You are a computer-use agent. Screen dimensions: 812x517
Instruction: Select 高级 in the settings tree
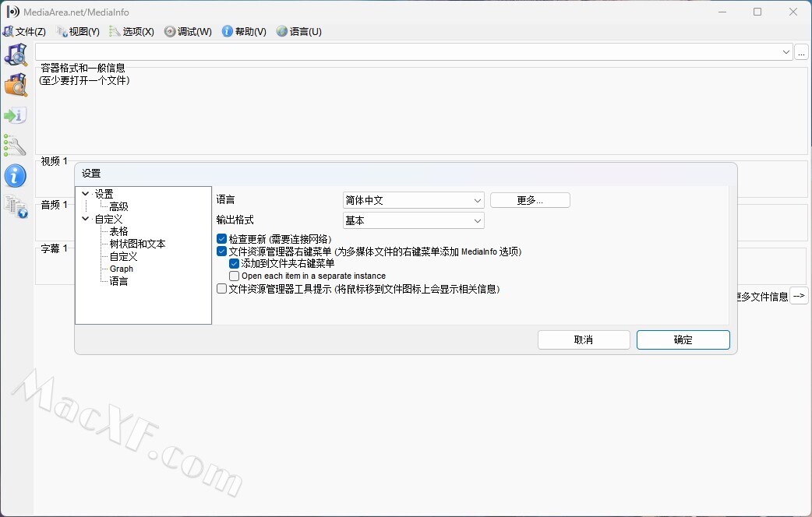coord(118,206)
